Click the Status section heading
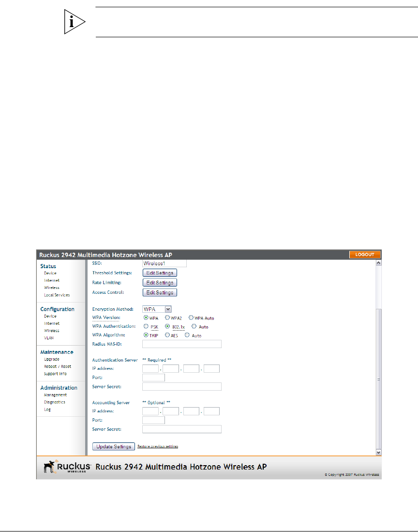Image resolution: width=418 pixels, height=532 pixels. [48, 266]
